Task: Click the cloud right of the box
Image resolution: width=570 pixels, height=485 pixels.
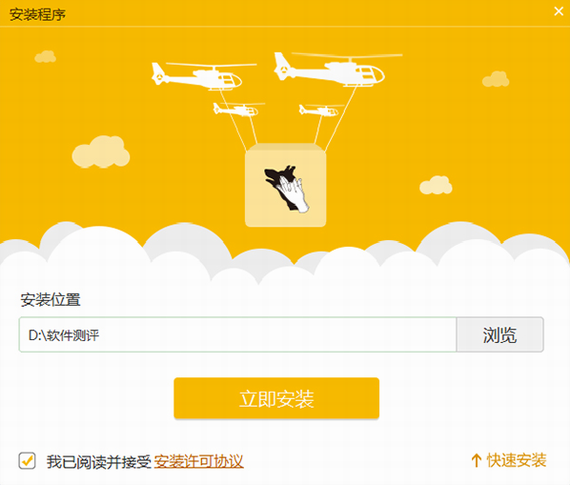Action: point(435,185)
